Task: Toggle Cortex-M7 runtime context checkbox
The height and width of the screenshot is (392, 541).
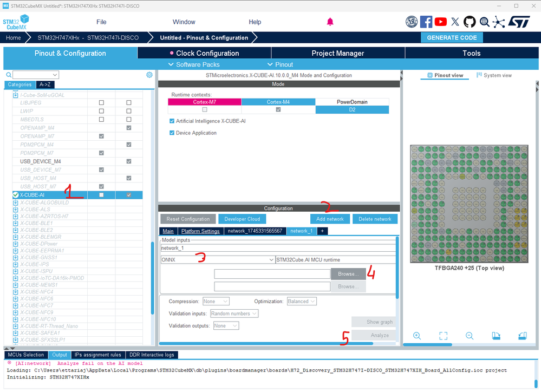Action: [x=205, y=109]
